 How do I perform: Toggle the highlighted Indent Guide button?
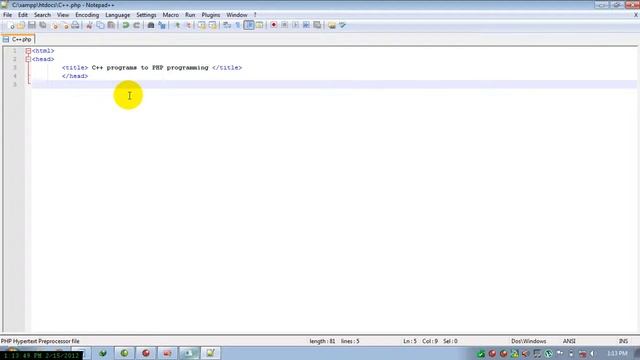249,25
